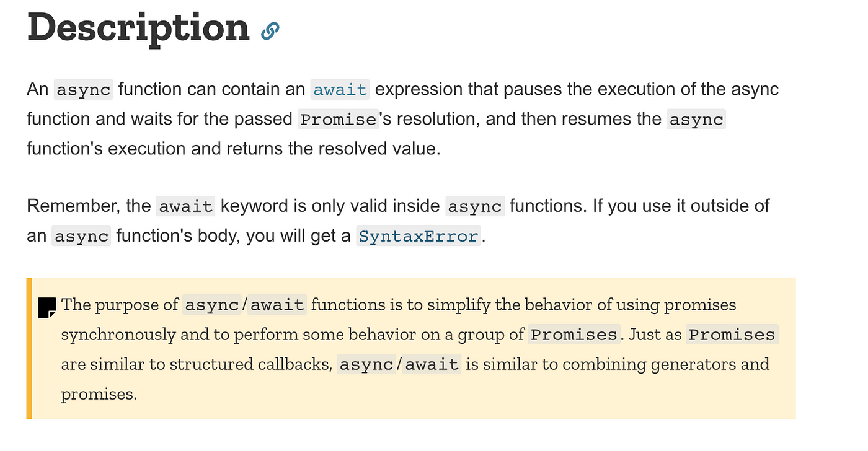Click Promises code after "Just as"
The height and width of the screenshot is (451, 868).
pyautogui.click(x=732, y=335)
